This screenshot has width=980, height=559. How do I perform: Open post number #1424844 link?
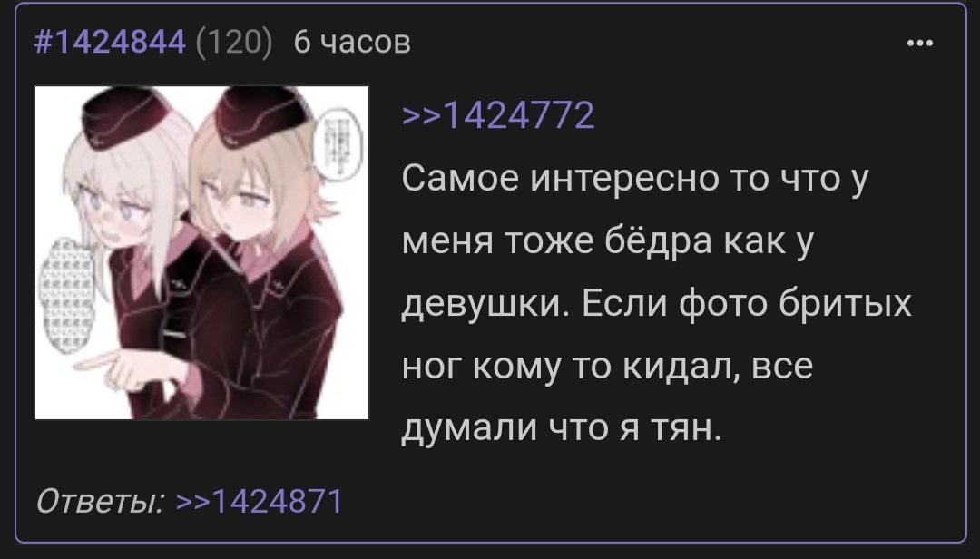(x=110, y=43)
